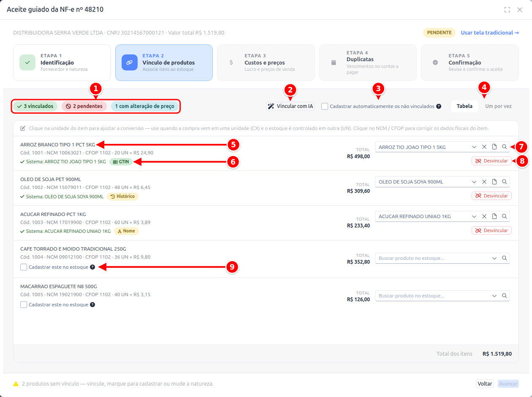Click the MACARRAO ESPAGUETE N8 500G item name

coord(59,286)
